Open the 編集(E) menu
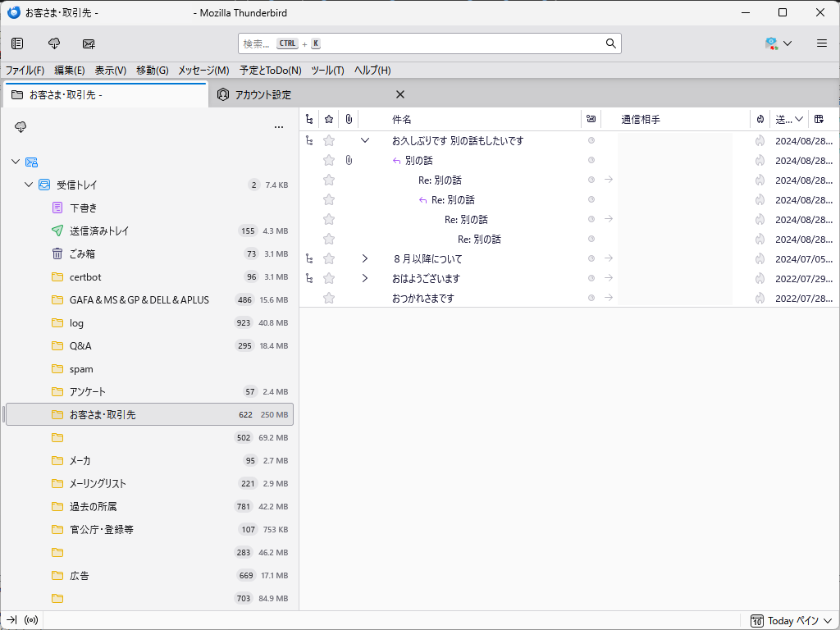 pyautogui.click(x=69, y=71)
